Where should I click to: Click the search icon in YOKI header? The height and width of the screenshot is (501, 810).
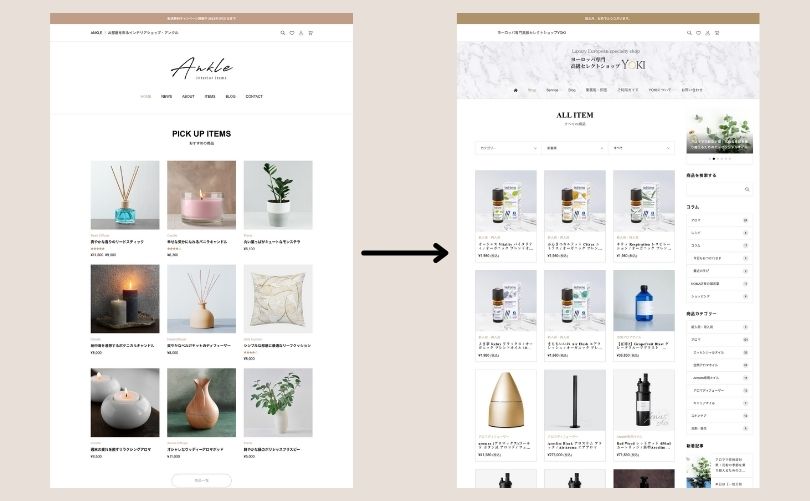(689, 33)
